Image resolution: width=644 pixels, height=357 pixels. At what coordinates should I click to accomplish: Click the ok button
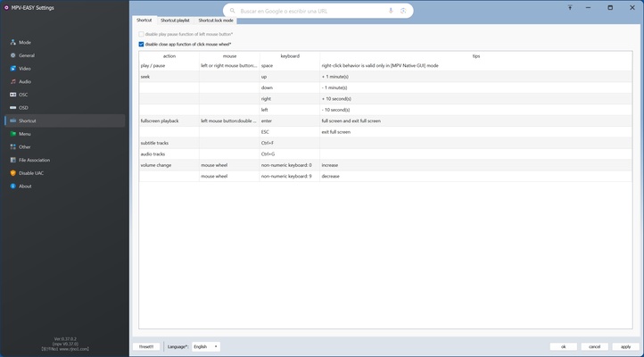pyautogui.click(x=563, y=346)
